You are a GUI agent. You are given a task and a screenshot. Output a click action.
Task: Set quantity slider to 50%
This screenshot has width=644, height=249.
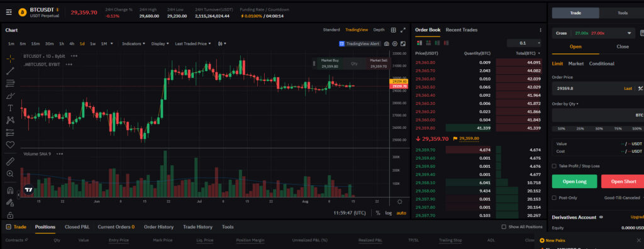point(599,129)
